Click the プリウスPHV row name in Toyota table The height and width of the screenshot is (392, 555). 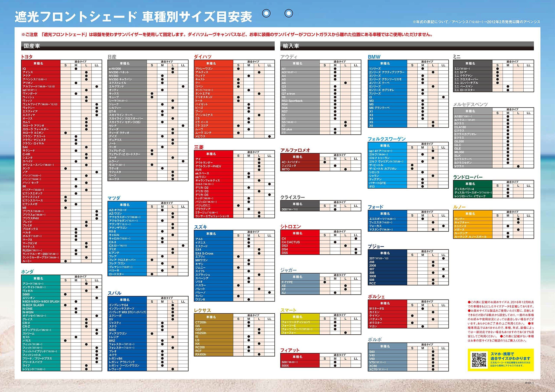[31, 218]
